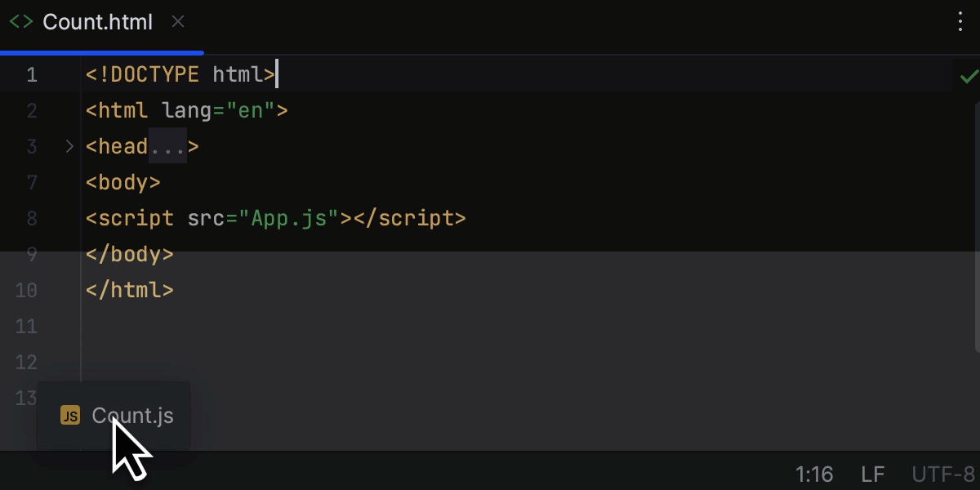Click the HTML file icon on the Count.html tab

(x=20, y=22)
